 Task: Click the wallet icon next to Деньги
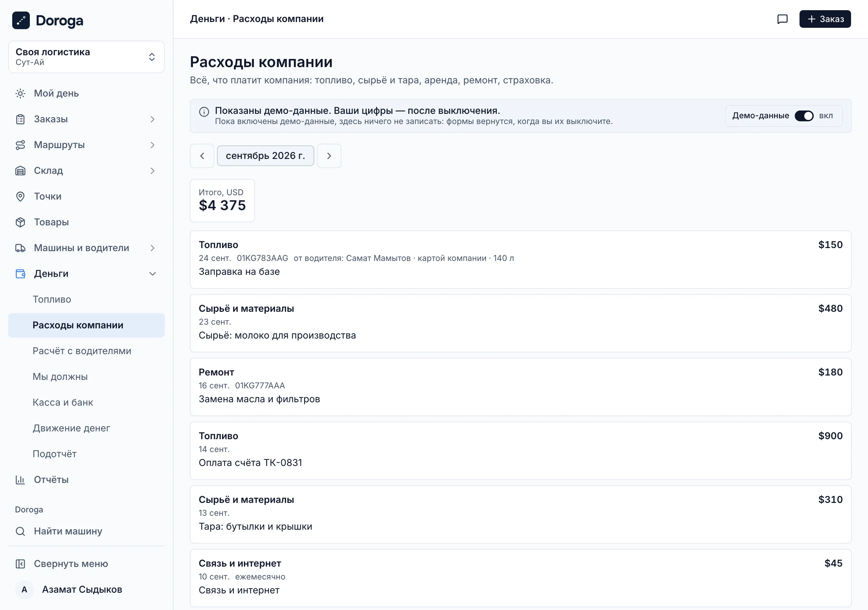pyautogui.click(x=20, y=273)
